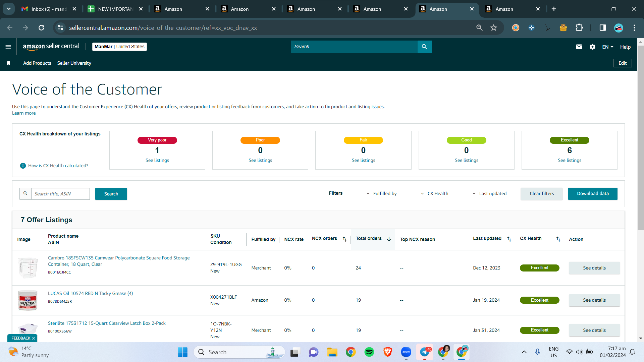This screenshot has height=362, width=644.
Task: Click the bookmark flag icon in the navigation bar
Action: click(x=9, y=63)
